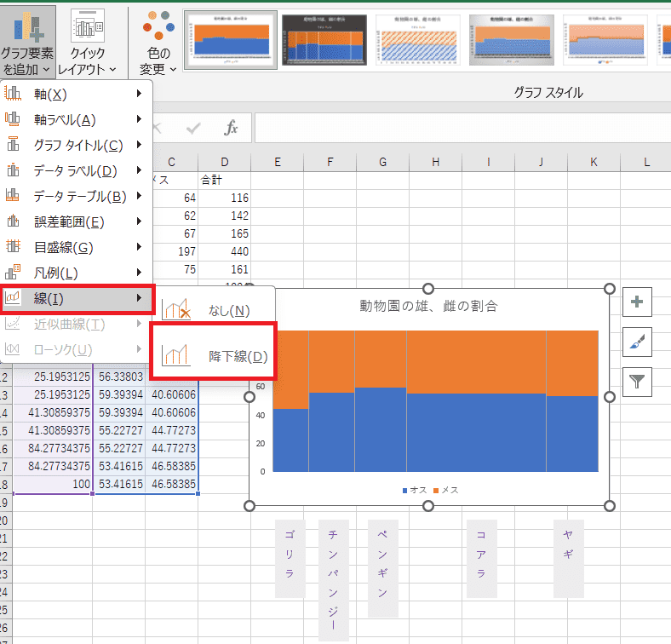The image size is (671, 644).
Task: Select column header E
Action: click(278, 162)
